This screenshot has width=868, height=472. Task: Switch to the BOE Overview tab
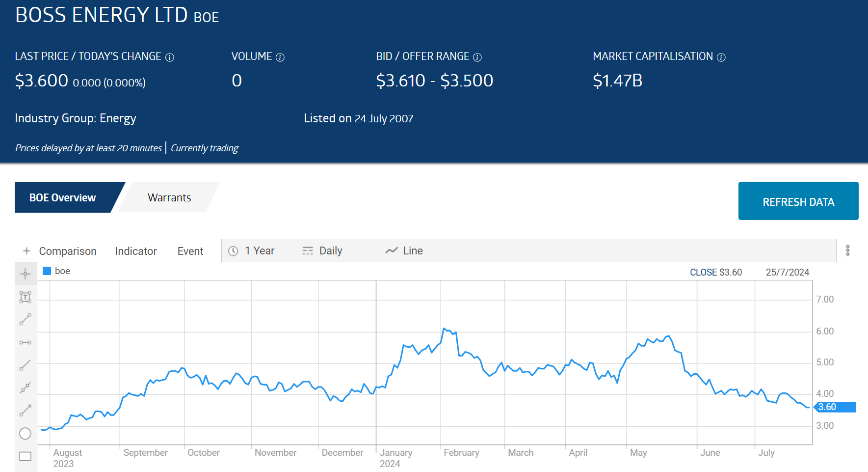[63, 197]
